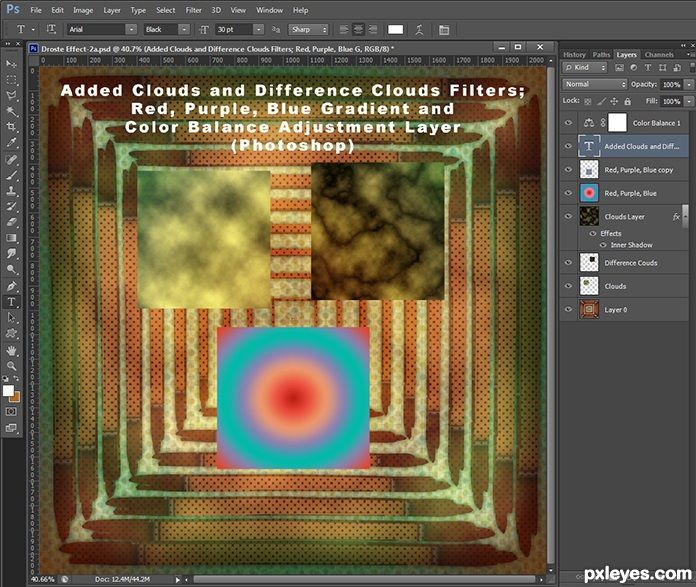The height and width of the screenshot is (587, 696).
Task: Open the Window menu
Action: click(x=269, y=10)
